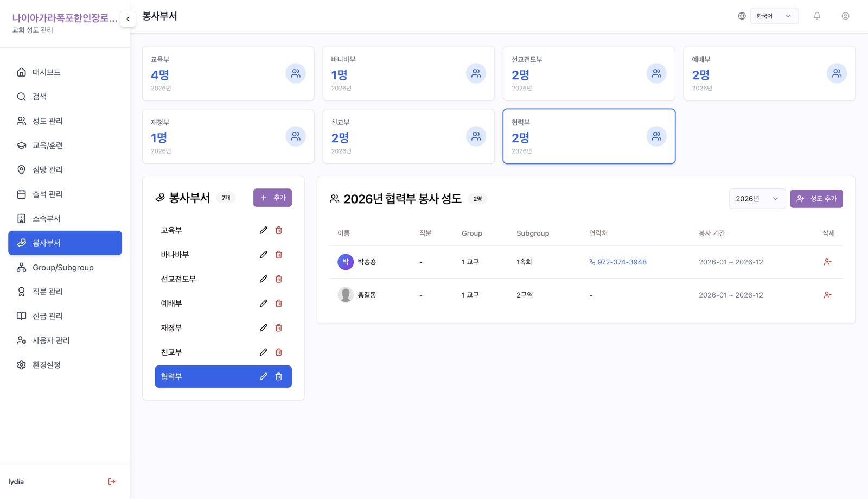This screenshot has height=499, width=868.
Task: Open the user profile icon
Action: pos(845,16)
